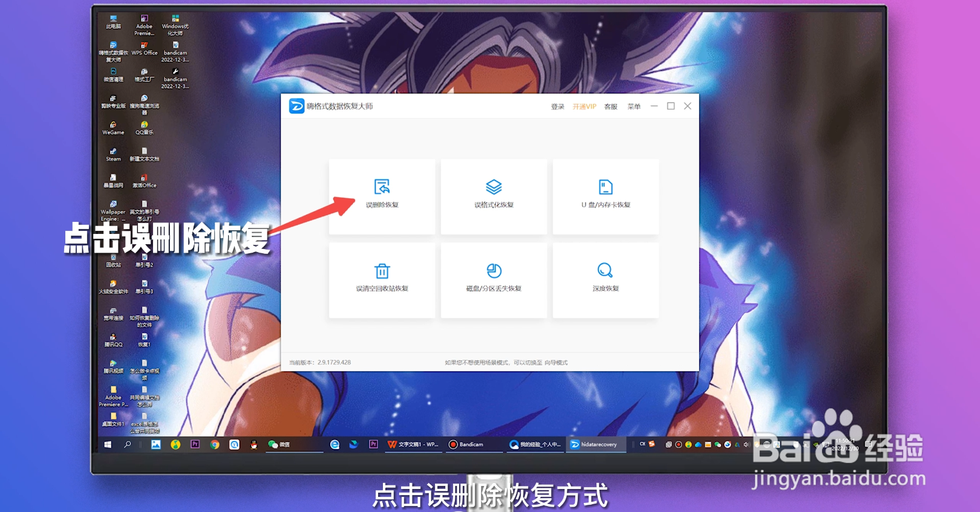
Task: Select 格式工厂 desktop icon
Action: tap(144, 76)
